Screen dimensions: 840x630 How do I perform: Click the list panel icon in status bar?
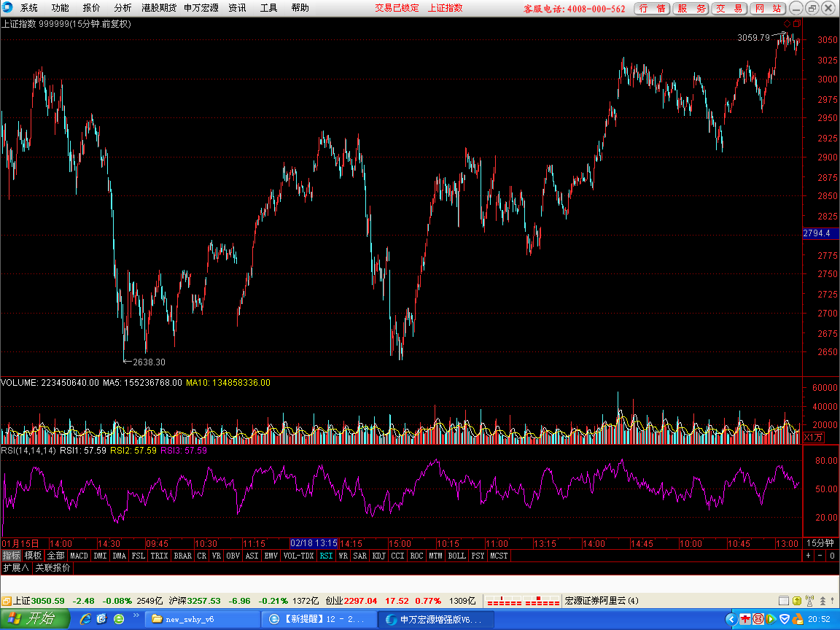coord(783,601)
